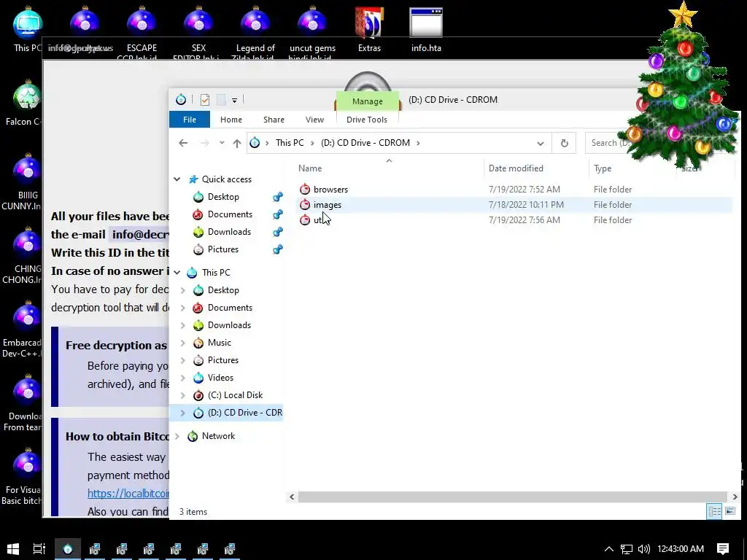The width and height of the screenshot is (747, 560).
Task: Open address bar history dropdown
Action: click(x=541, y=143)
